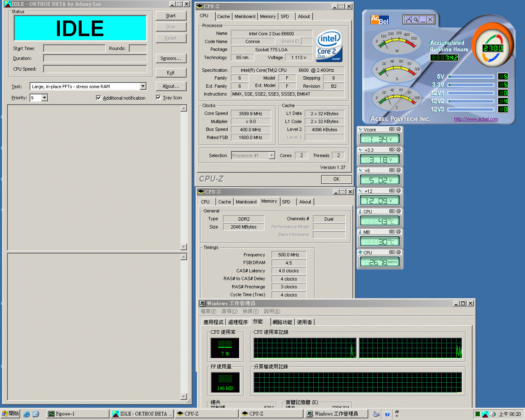Image resolution: width=525 pixels, height=420 pixels.
Task: Click the Windows Start button
Action: pyautogui.click(x=11, y=414)
